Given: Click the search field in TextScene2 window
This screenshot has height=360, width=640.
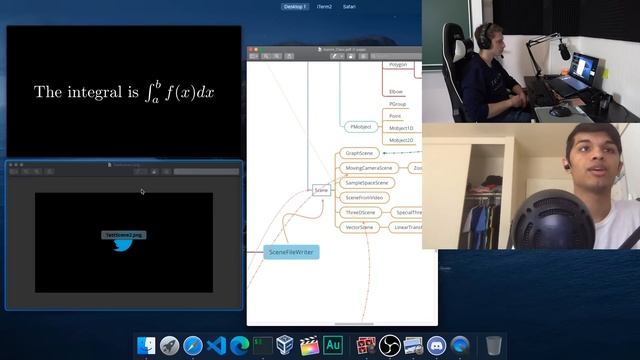Looking at the screenshot, I should [x=206, y=172].
